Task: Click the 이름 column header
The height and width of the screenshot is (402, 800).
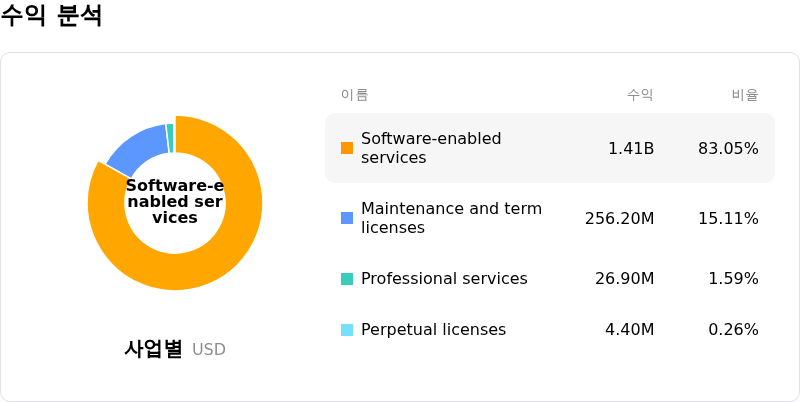Action: pyautogui.click(x=355, y=95)
